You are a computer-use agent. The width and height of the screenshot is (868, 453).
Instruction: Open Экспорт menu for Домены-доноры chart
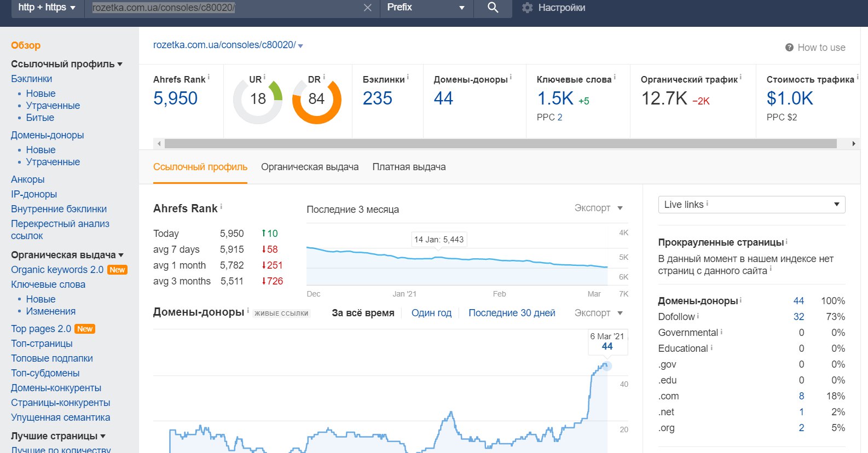click(599, 313)
